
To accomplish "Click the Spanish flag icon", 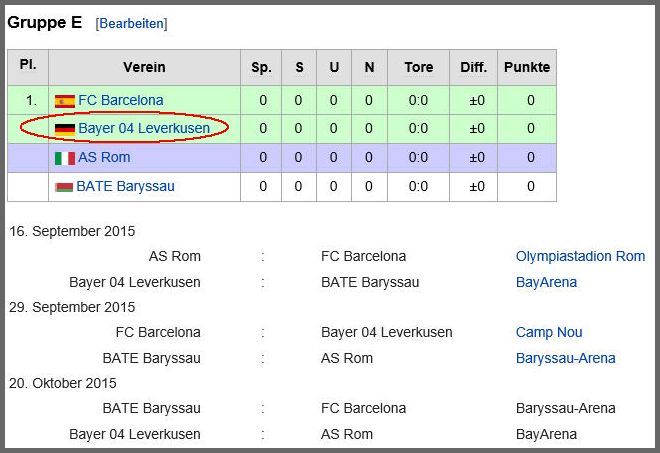I will coord(64,101).
